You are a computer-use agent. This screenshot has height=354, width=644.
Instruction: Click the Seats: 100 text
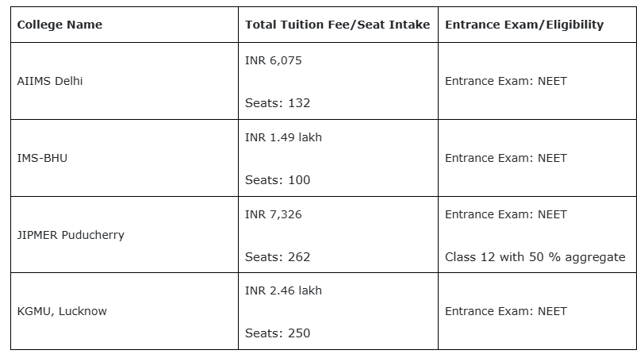pos(278,180)
